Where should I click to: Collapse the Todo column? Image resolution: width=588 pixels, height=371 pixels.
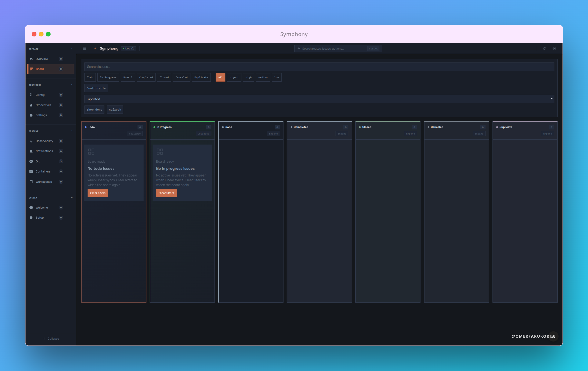(135, 134)
